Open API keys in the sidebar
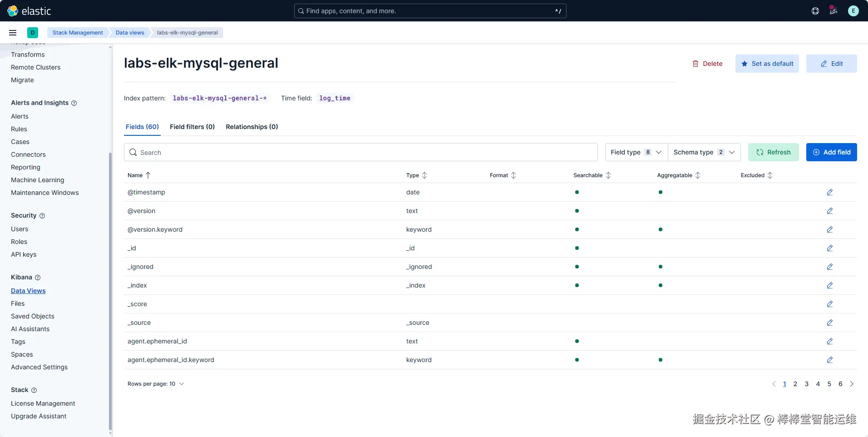 click(x=24, y=254)
